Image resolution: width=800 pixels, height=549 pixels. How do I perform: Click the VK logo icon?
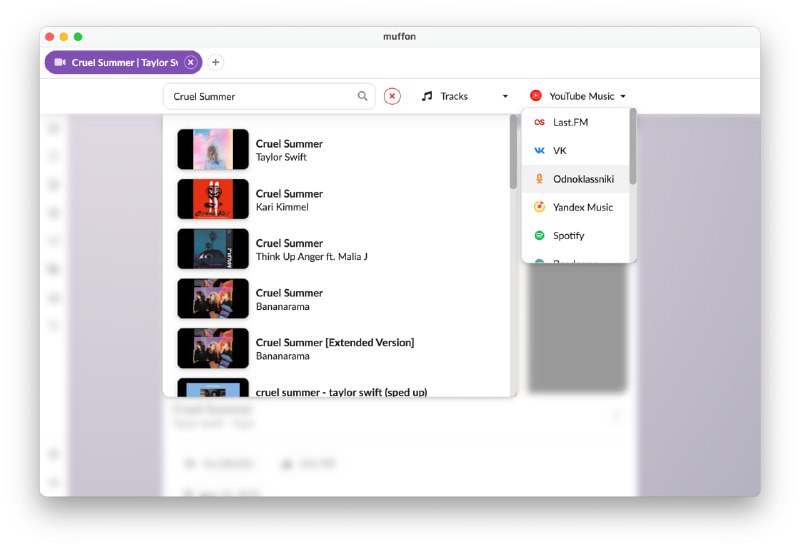point(539,151)
